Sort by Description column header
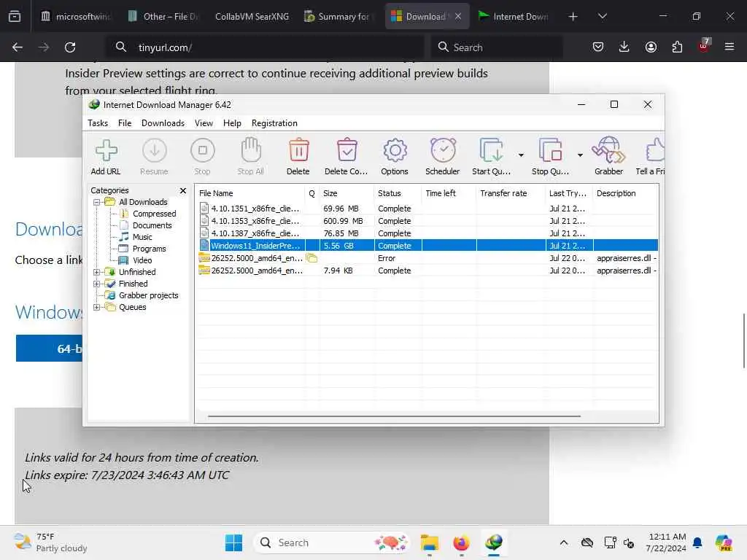Image resolution: width=747 pixels, height=560 pixels. pos(625,193)
